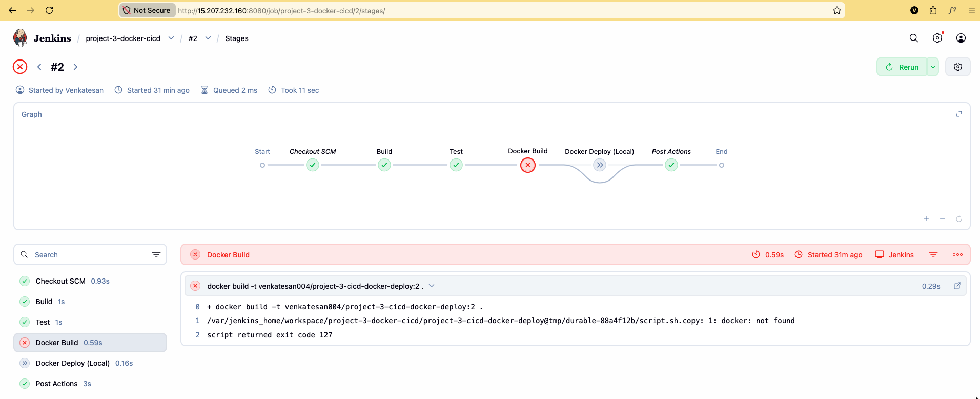Reset pipeline graph zoom
The width and height of the screenshot is (980, 399).
click(x=959, y=218)
